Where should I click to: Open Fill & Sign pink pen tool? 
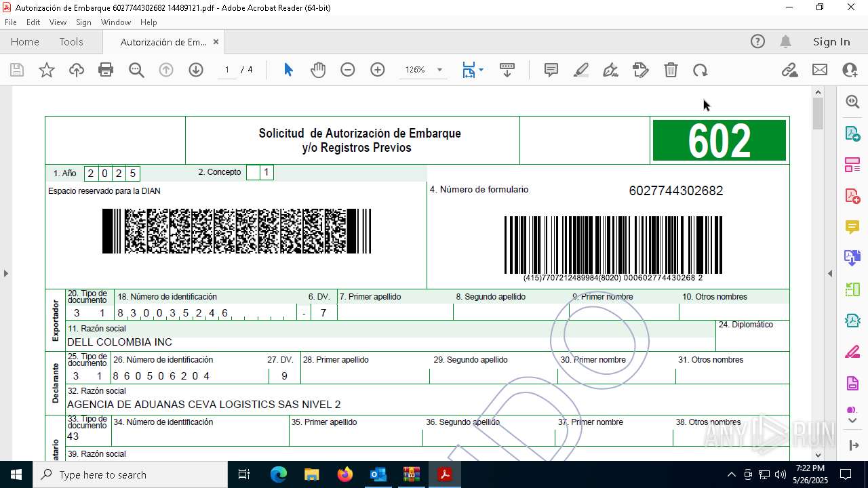[x=852, y=352]
